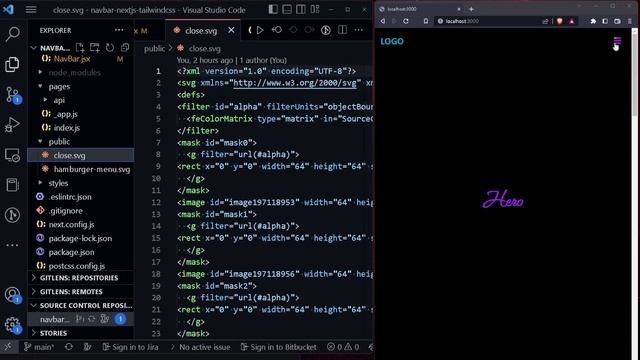Open new browser tab with plus button
Image resolution: width=640 pixels, height=360 pixels.
(471, 9)
